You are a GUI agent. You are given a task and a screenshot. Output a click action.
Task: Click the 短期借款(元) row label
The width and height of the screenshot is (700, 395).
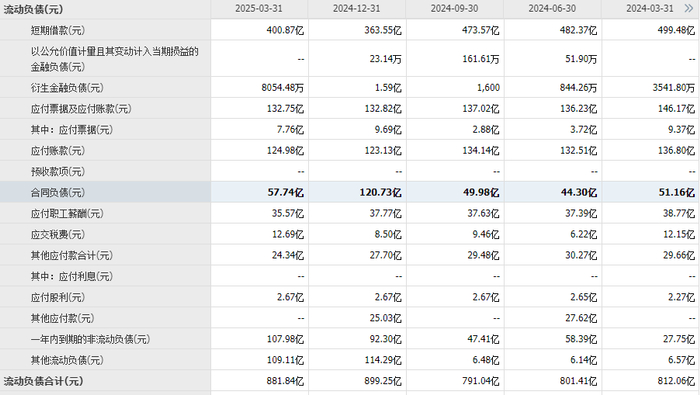point(58,30)
